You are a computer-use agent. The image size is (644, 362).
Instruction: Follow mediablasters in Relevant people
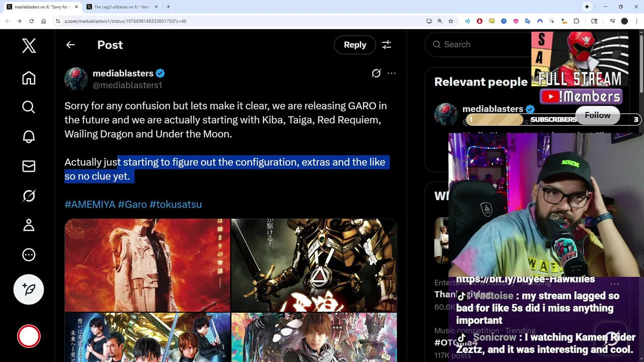597,115
